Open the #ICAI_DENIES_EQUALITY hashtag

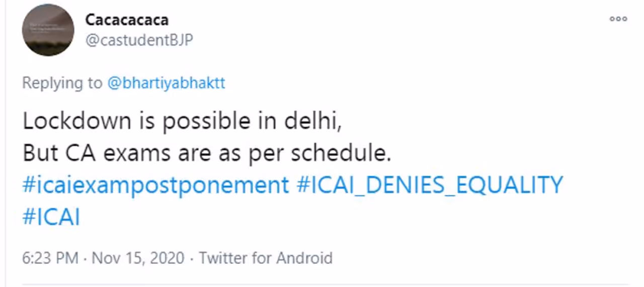click(x=430, y=185)
